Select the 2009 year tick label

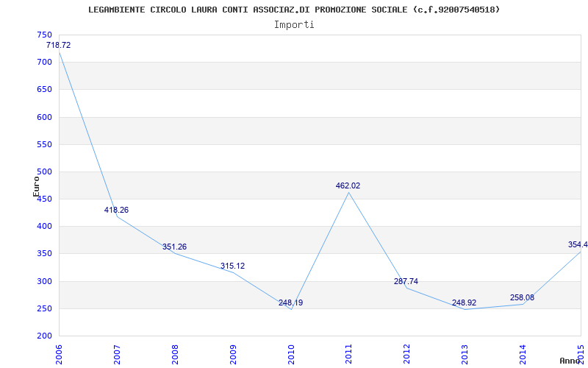pos(233,354)
